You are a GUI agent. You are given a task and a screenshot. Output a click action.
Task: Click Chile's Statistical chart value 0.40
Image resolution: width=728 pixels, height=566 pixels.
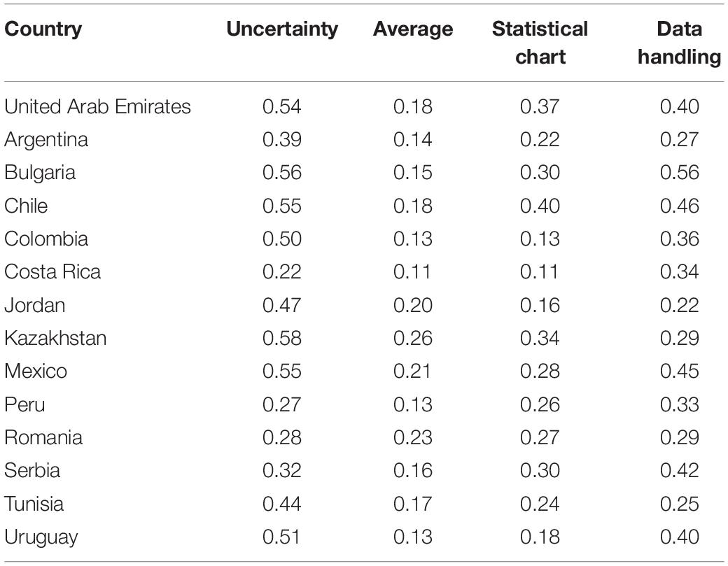(540, 206)
